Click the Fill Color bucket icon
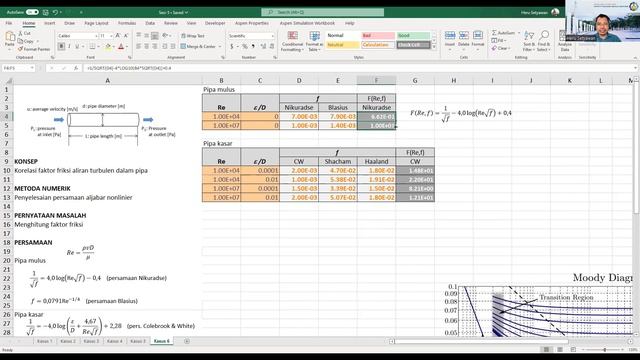Image resolution: width=640 pixels, height=360 pixels. pyautogui.click(x=108, y=47)
